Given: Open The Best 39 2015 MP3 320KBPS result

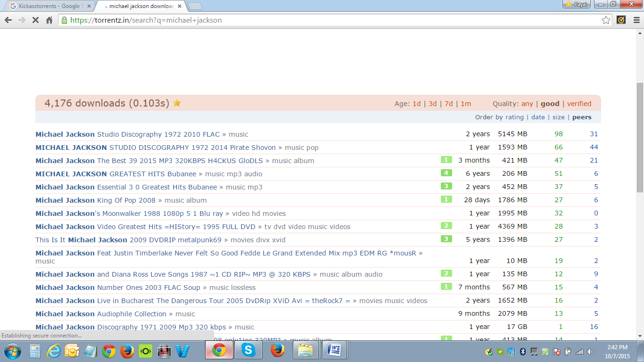Looking at the screenshot, I should [149, 161].
